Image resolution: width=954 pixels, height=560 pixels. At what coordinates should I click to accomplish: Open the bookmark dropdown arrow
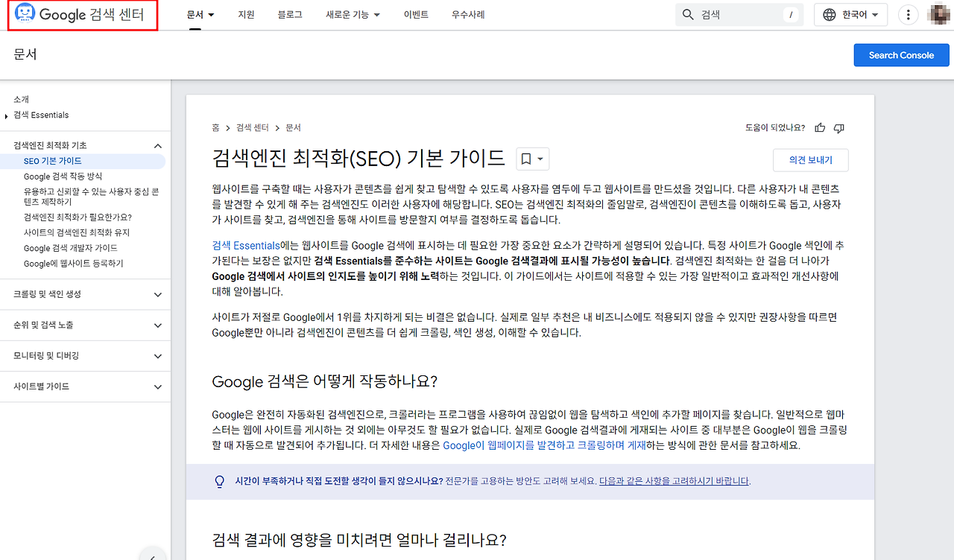click(x=540, y=159)
